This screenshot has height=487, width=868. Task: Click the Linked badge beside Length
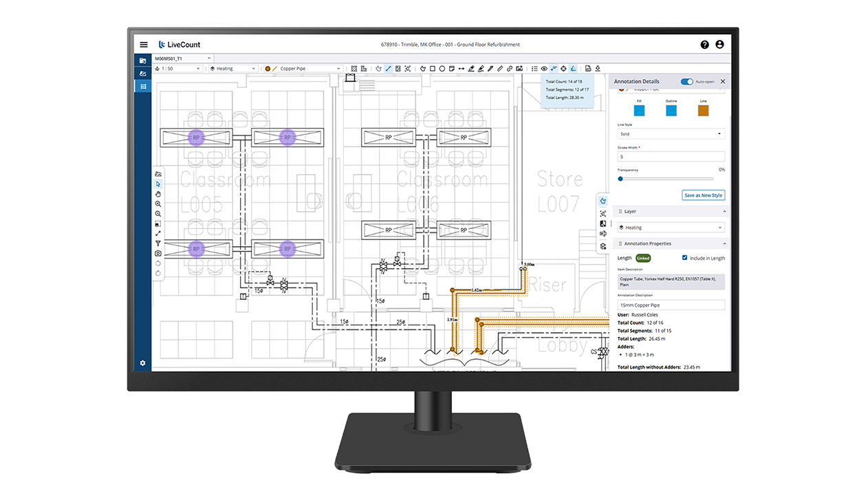click(643, 258)
